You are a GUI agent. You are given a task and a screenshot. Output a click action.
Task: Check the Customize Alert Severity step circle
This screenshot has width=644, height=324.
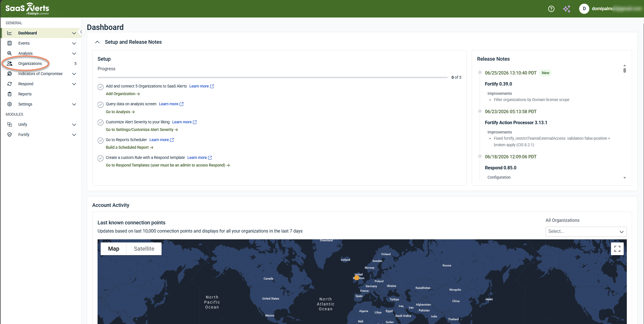click(x=100, y=122)
